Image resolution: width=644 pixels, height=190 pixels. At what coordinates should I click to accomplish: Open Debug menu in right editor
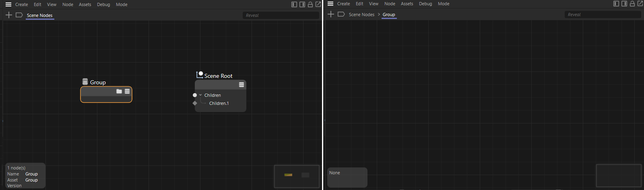coord(425,4)
